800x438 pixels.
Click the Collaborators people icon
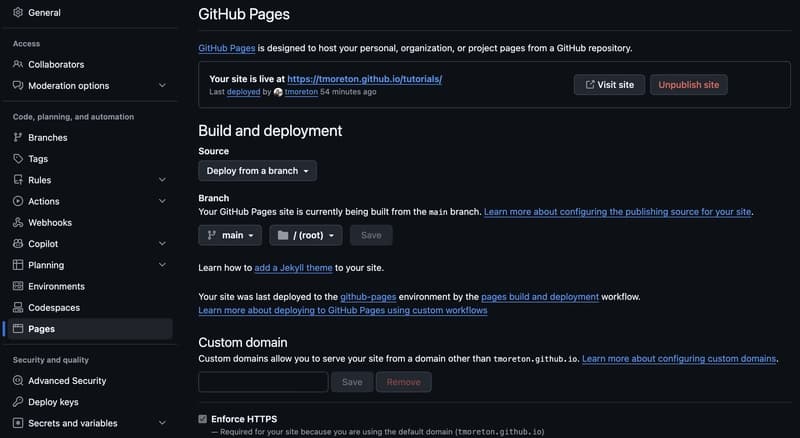tap(18, 64)
